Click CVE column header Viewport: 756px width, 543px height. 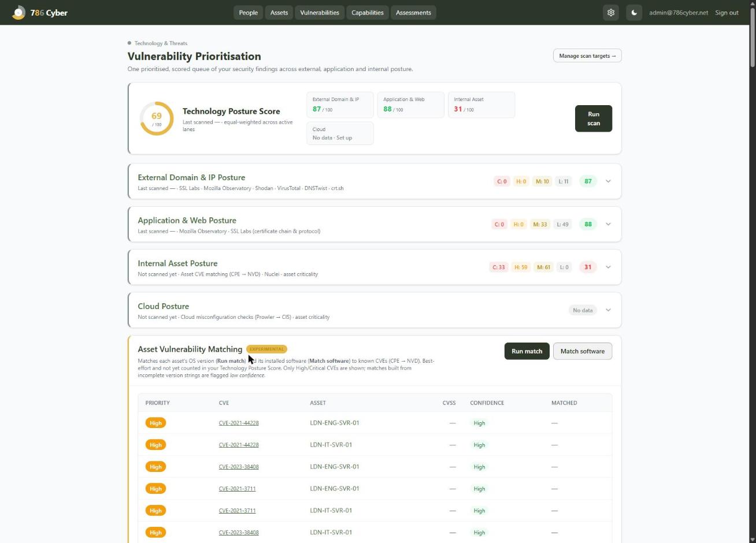224,403
